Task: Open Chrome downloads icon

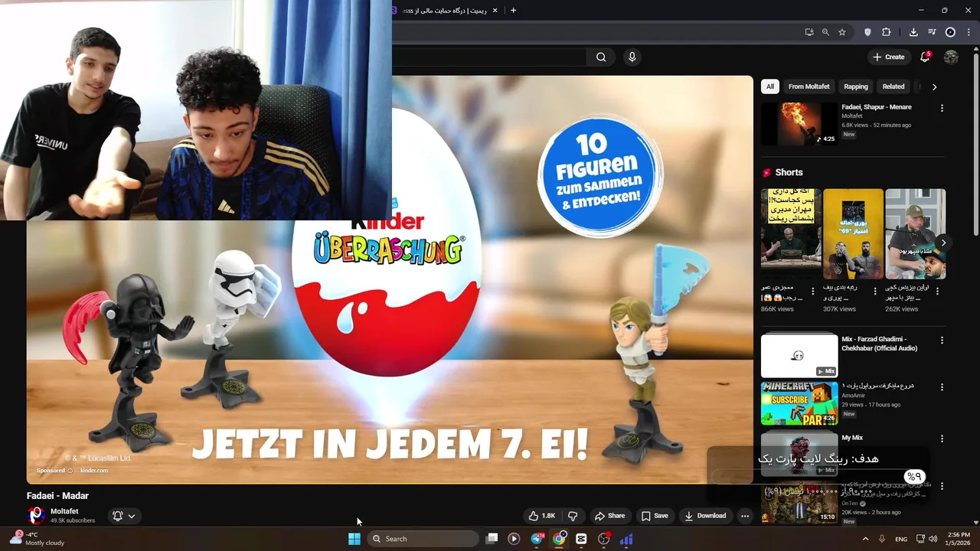Action: click(913, 32)
